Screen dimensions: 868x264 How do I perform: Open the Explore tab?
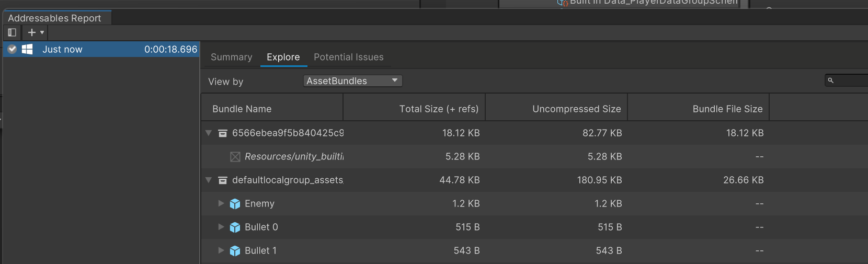point(283,57)
